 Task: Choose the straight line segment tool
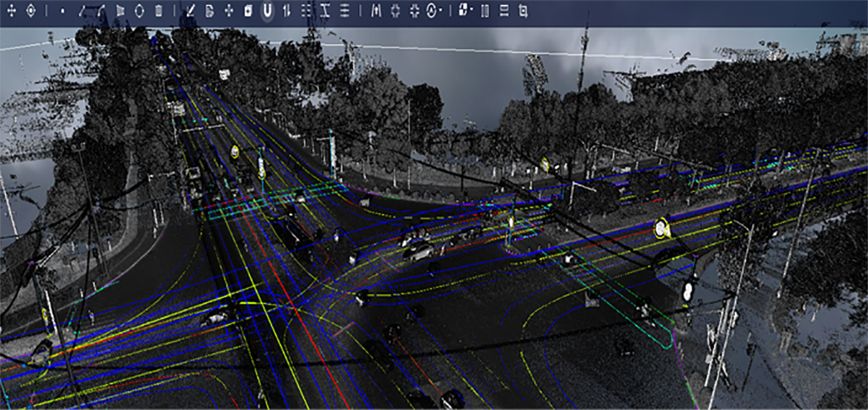pyautogui.click(x=82, y=10)
